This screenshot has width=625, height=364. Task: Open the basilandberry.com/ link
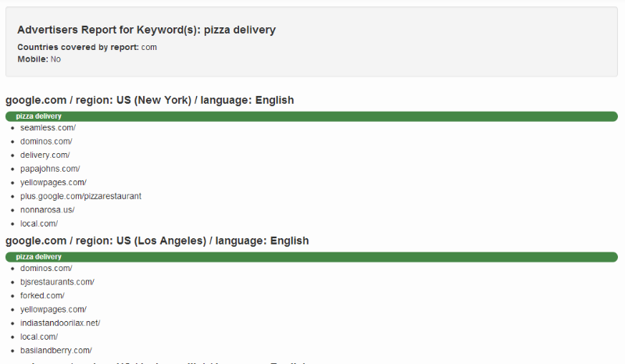56,351
